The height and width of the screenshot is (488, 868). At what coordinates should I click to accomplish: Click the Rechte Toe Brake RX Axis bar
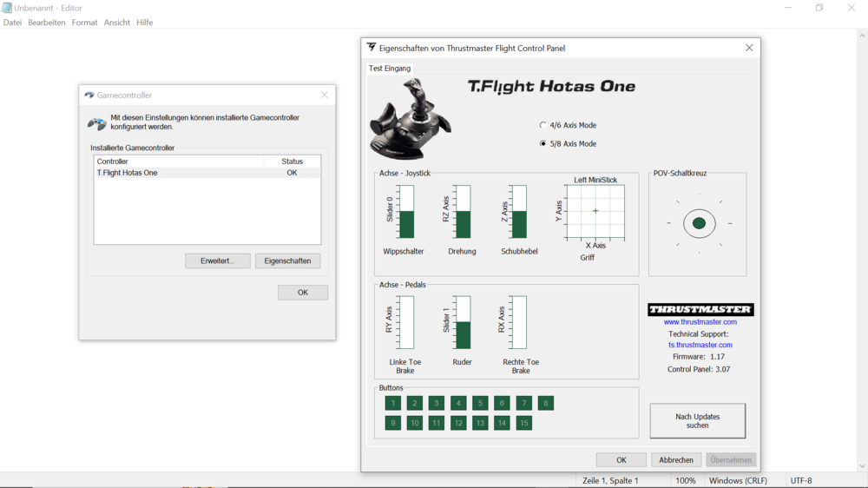[519, 322]
